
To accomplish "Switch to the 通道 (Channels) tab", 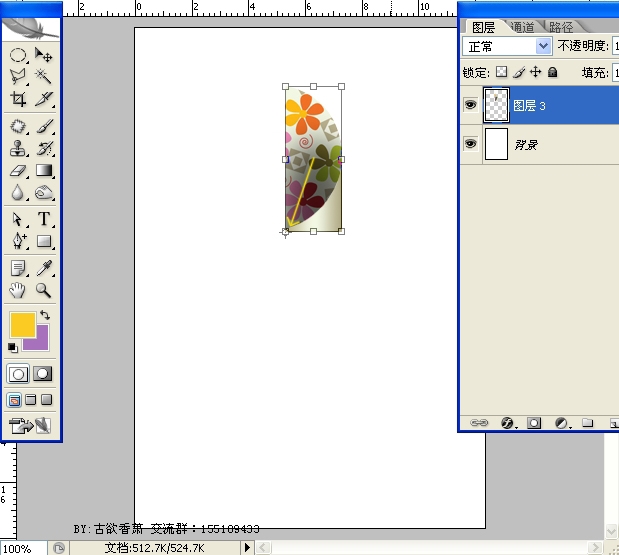I will (522, 27).
